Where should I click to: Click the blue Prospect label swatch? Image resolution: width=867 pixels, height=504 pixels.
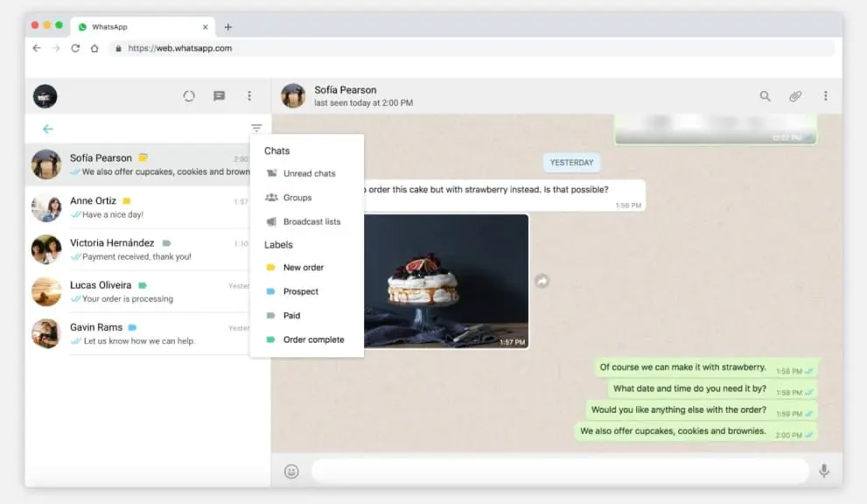[x=270, y=291]
